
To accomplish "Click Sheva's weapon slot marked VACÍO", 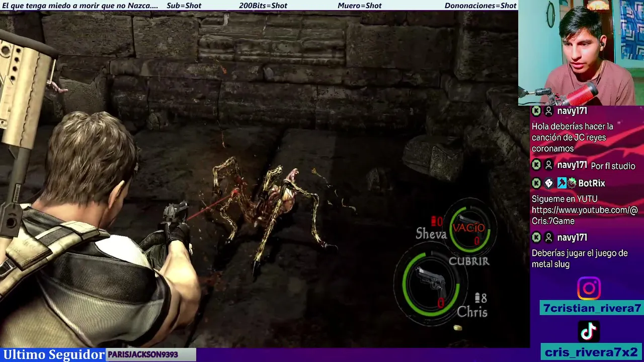I will coord(468,229).
